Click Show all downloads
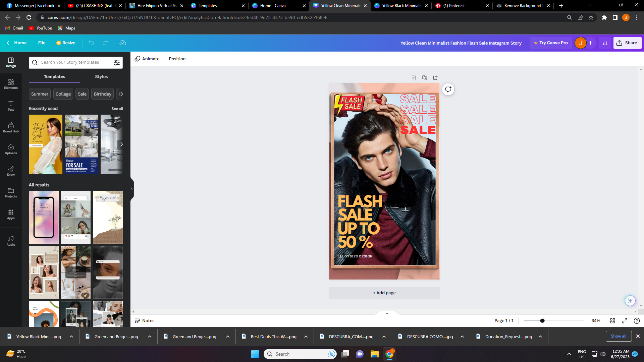Viewport: 644px width, 362px height. pos(619,336)
